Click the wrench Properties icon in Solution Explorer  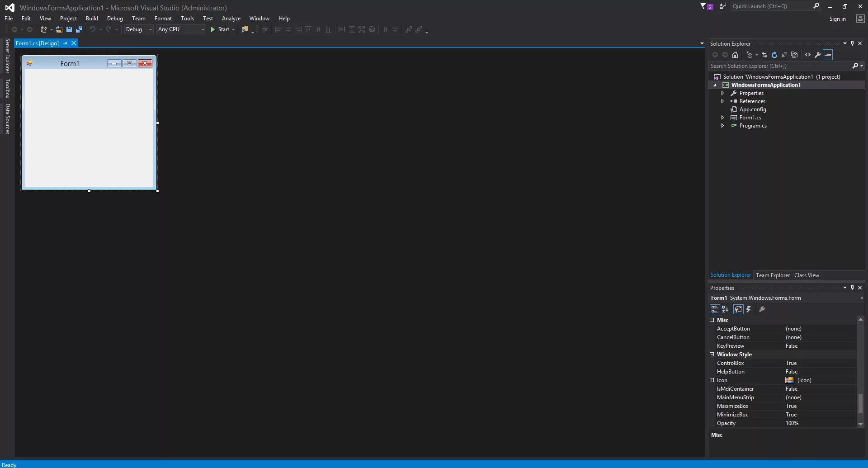point(818,55)
